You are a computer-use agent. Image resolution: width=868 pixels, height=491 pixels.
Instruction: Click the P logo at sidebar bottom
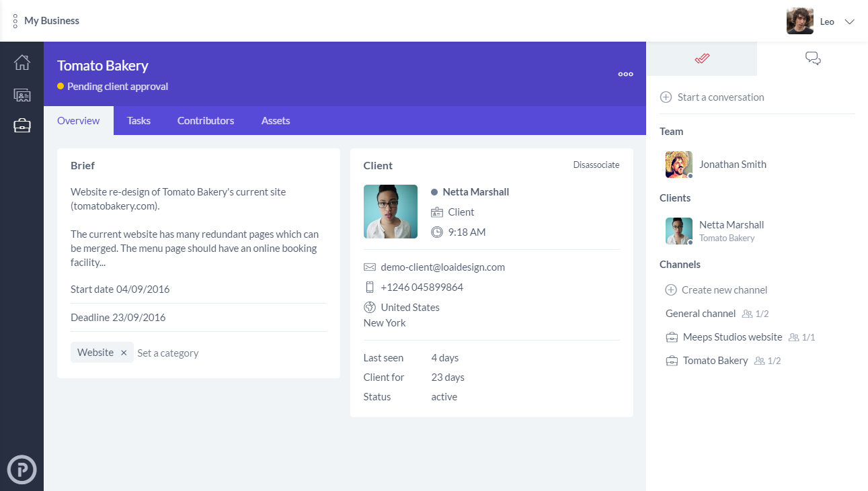[x=22, y=470]
